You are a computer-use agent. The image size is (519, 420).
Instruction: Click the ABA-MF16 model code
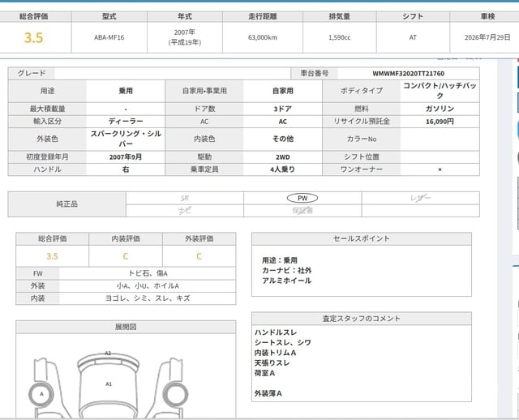108,37
